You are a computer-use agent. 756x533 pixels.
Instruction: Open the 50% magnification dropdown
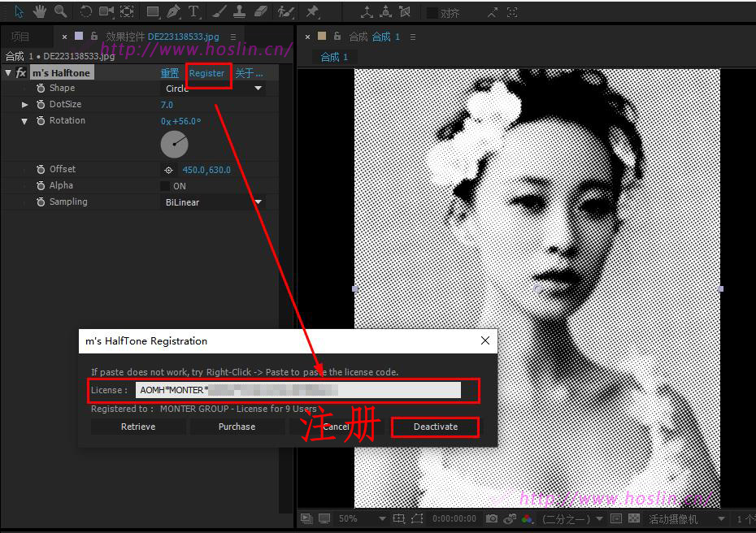coord(362,518)
